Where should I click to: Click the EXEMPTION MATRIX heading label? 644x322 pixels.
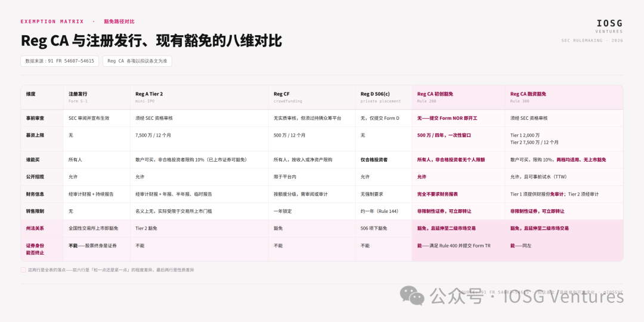pos(52,21)
